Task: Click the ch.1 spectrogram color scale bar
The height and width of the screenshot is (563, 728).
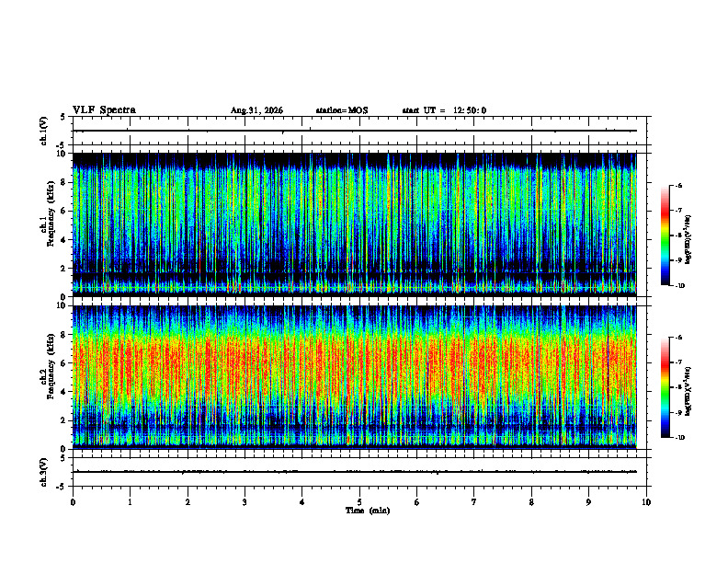Action: 665,235
